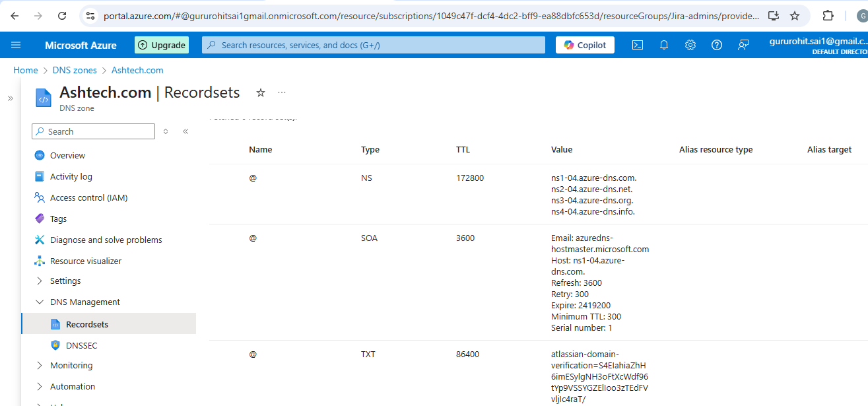The image size is (868, 406).
Task: Open the Azure portal hamburger menu
Action: click(x=16, y=45)
